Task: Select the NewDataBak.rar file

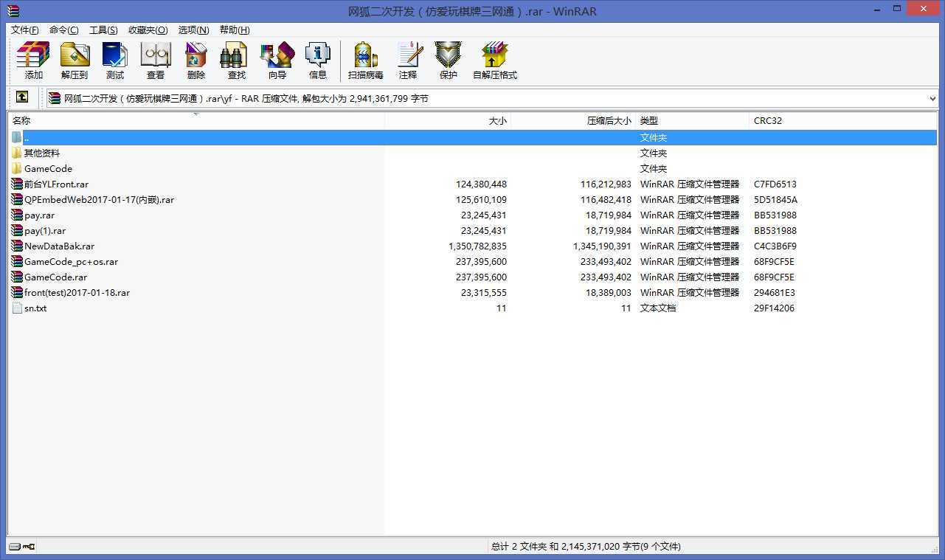Action: pos(59,246)
